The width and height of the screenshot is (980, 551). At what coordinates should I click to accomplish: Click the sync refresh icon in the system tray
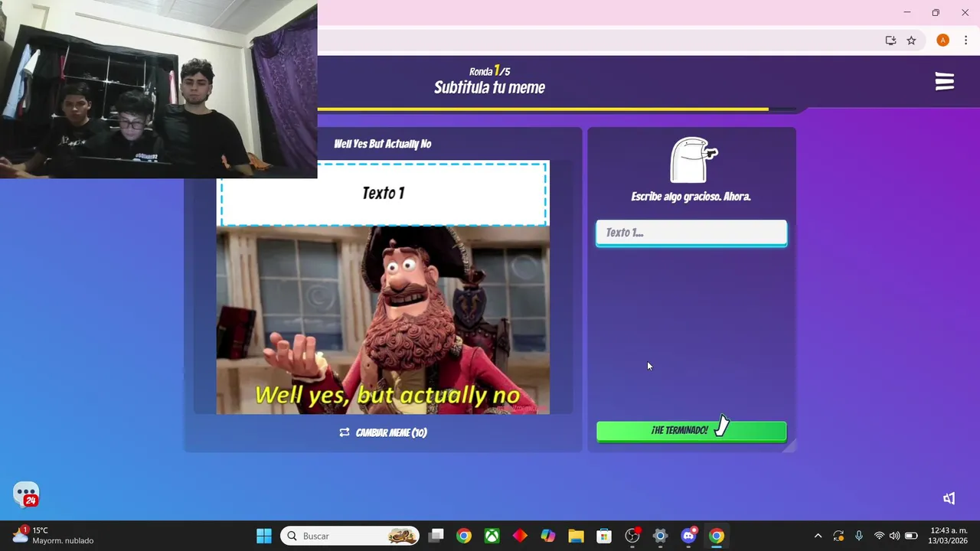click(838, 536)
